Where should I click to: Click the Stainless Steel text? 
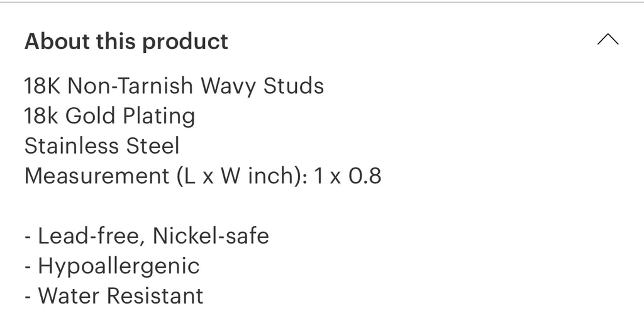click(x=102, y=146)
